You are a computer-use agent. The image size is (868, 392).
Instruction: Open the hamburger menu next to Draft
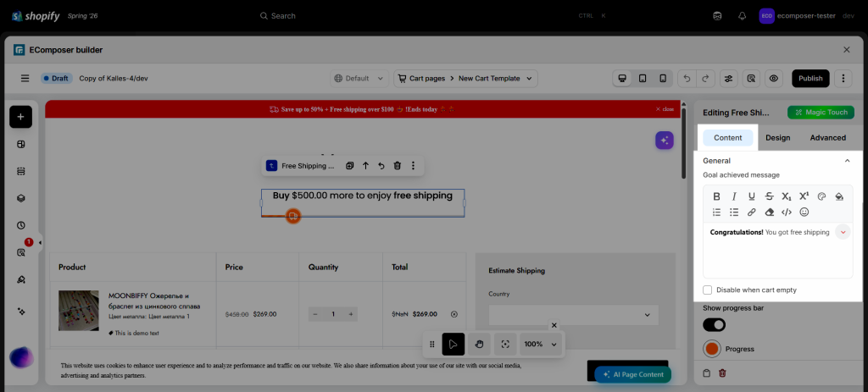[x=25, y=79]
